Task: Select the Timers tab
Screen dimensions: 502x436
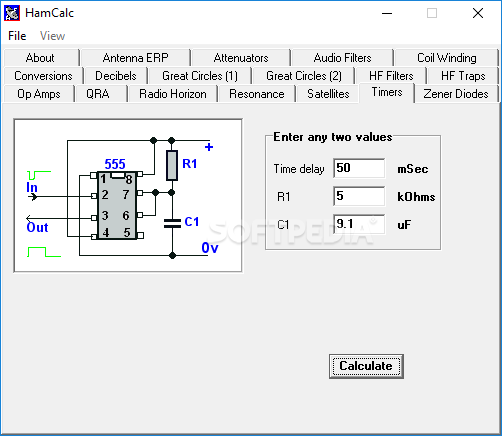Action: (387, 92)
